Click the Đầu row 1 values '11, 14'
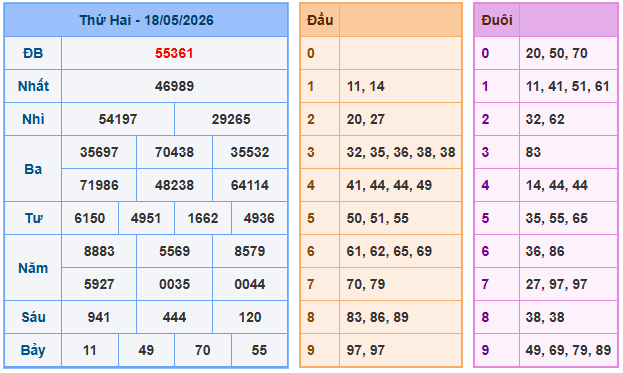623x373 pixels. coord(366,86)
